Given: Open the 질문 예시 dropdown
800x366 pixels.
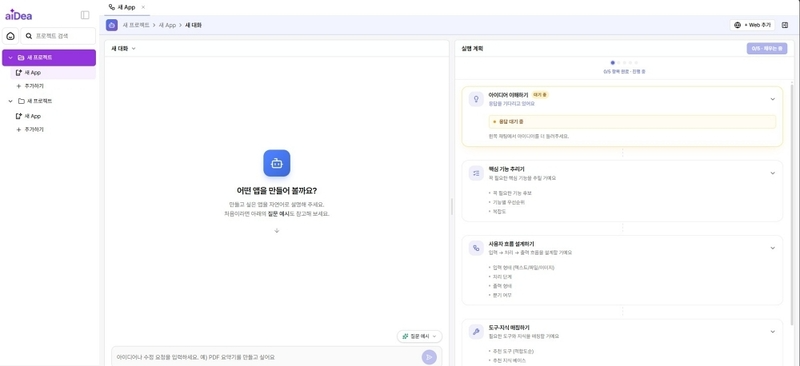Looking at the screenshot, I should point(419,336).
